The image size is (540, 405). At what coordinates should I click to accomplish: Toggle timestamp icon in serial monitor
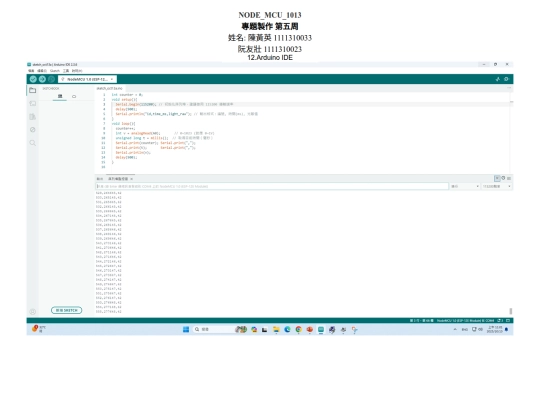(x=503, y=178)
